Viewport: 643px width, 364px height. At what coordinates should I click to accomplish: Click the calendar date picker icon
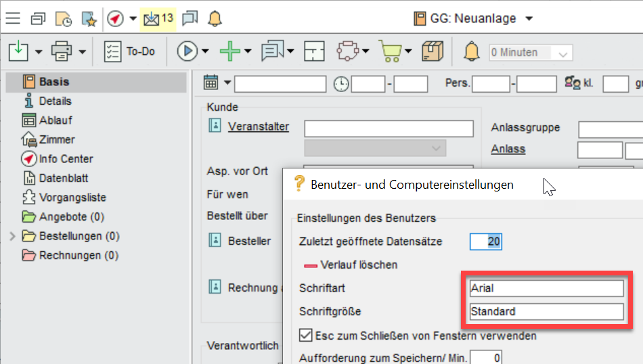[211, 83]
